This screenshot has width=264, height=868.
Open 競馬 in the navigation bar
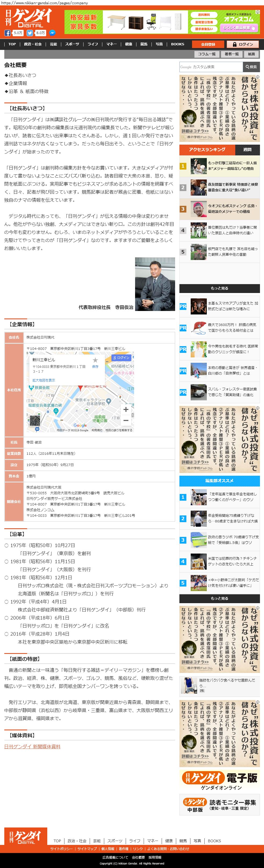[x=144, y=44]
